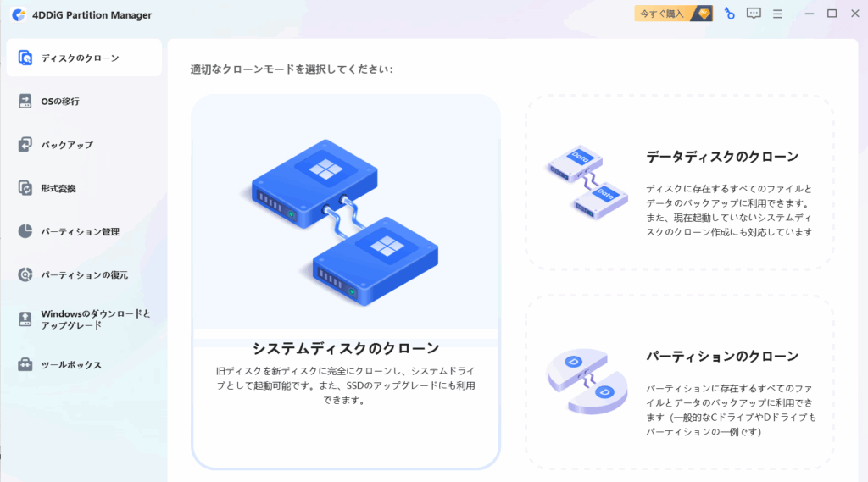Viewport: 868px width, 482px height.
Task: Click the Windowsのダウンロードとアップグレード icon
Action: pyautogui.click(x=25, y=319)
